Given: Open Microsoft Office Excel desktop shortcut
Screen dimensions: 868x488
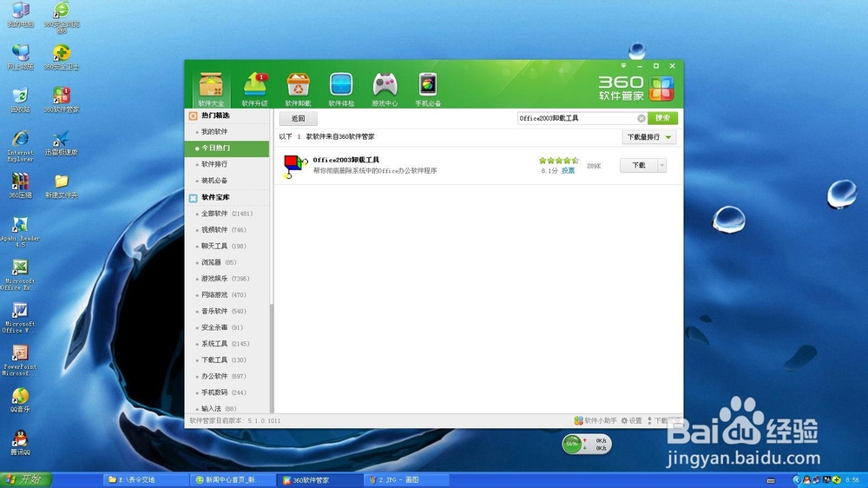Looking at the screenshot, I should click(x=21, y=274).
